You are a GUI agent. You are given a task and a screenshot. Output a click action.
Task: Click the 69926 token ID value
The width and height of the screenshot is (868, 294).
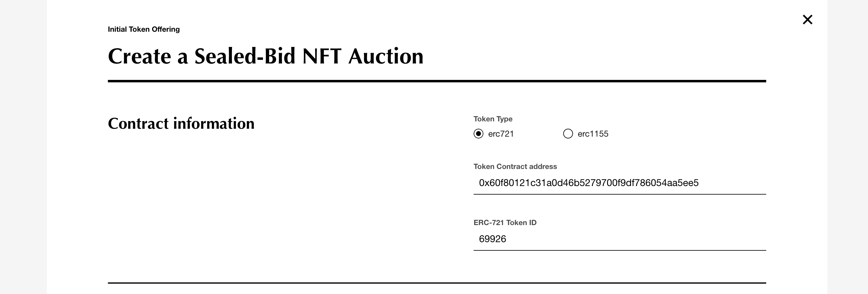click(492, 239)
